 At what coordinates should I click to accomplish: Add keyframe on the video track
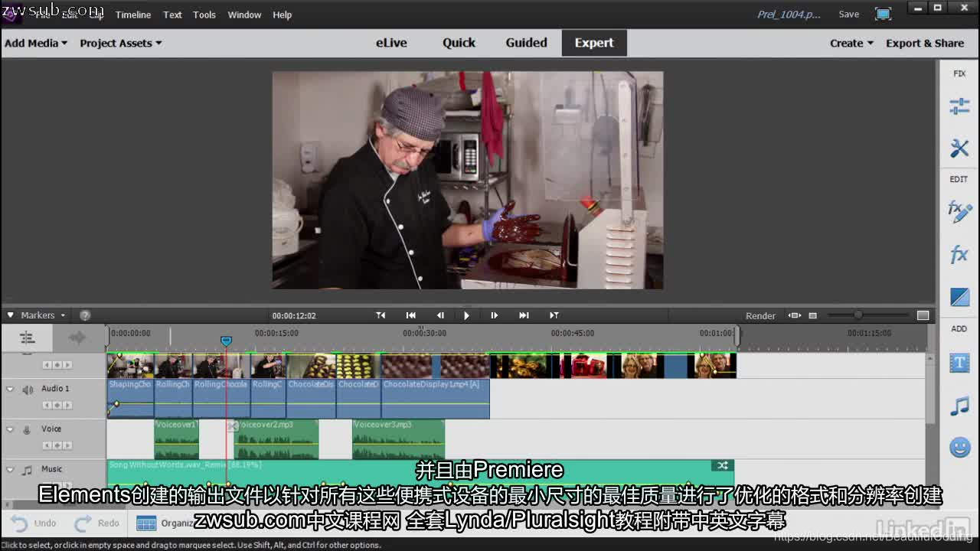tap(57, 365)
